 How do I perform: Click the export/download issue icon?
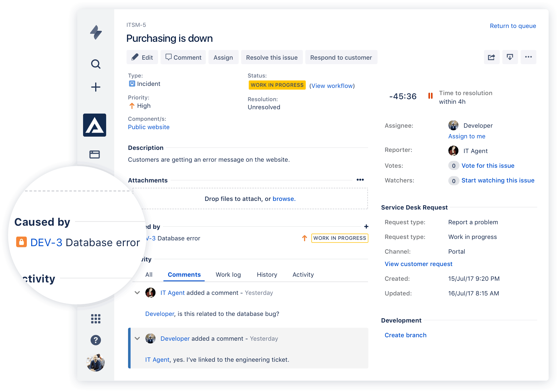click(510, 57)
